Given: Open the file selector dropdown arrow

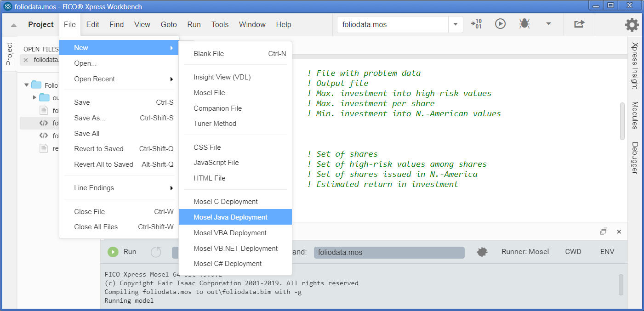Looking at the screenshot, I should pos(456,24).
